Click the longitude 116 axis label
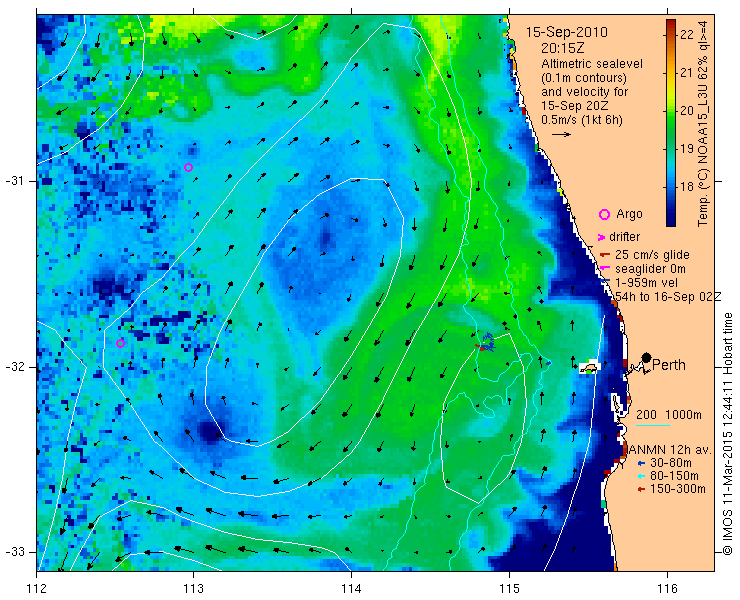Image resolution: width=740 pixels, height=600 pixels. pos(667,589)
